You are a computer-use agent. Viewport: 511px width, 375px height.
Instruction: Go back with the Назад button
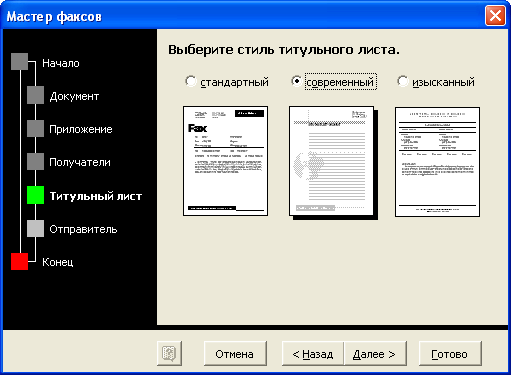(313, 353)
